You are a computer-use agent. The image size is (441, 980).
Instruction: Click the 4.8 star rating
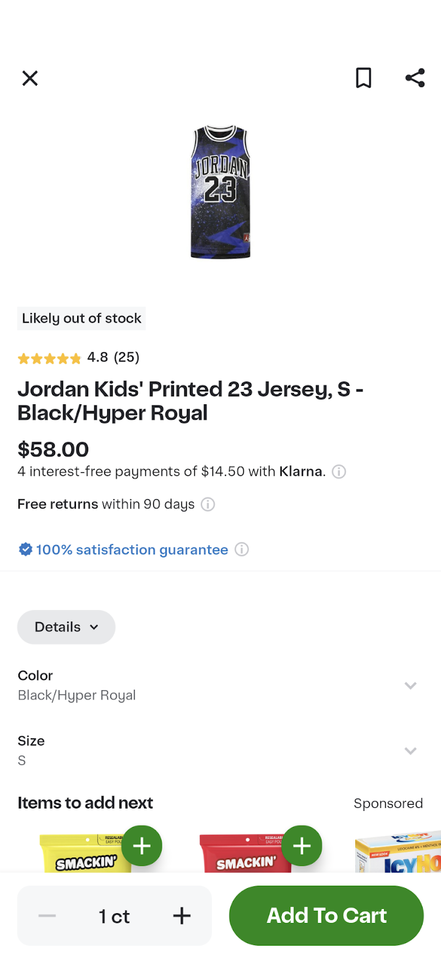tap(80, 358)
